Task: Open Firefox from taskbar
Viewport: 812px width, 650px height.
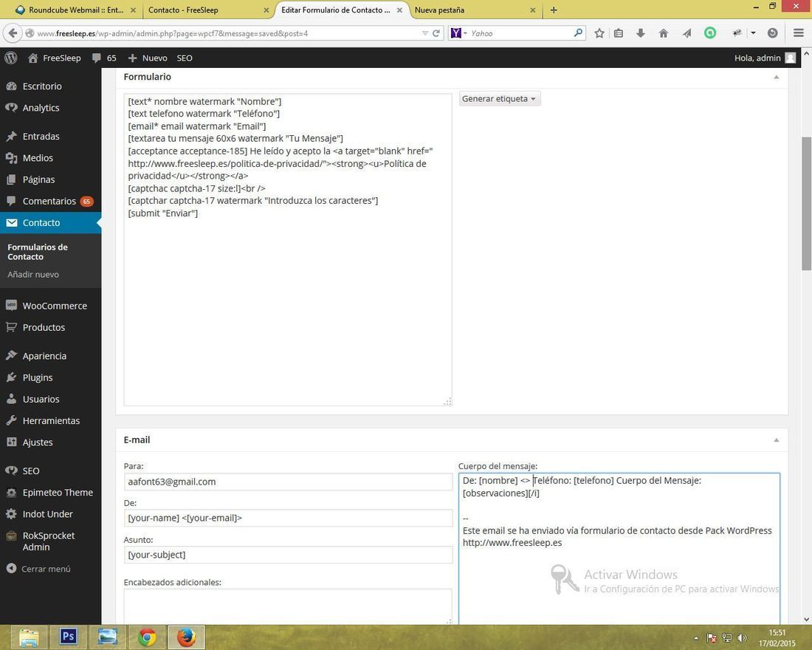Action: (x=186, y=637)
